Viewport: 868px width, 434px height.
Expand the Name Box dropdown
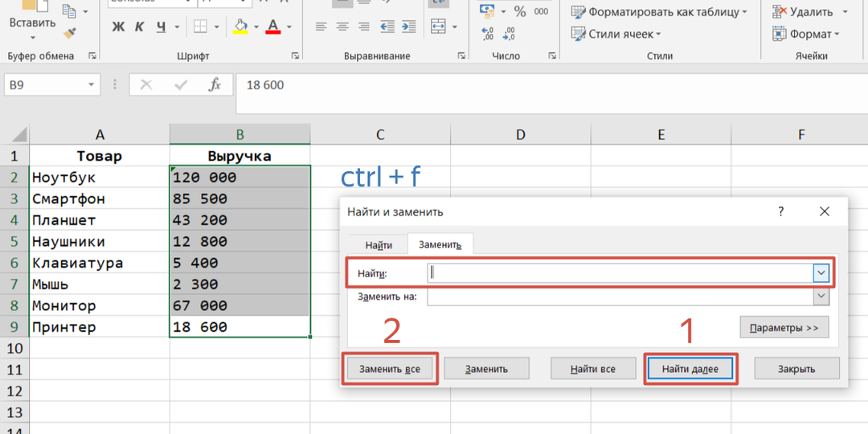[92, 85]
